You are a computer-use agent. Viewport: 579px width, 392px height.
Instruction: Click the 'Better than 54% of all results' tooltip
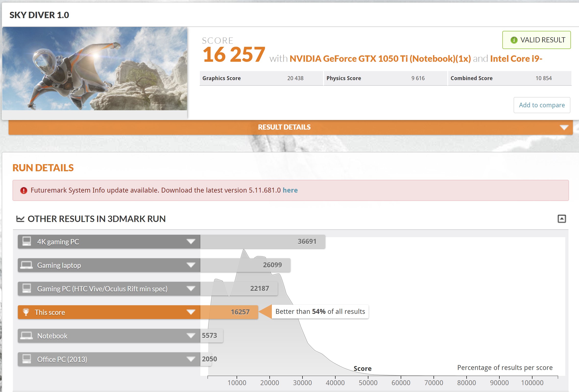point(320,311)
